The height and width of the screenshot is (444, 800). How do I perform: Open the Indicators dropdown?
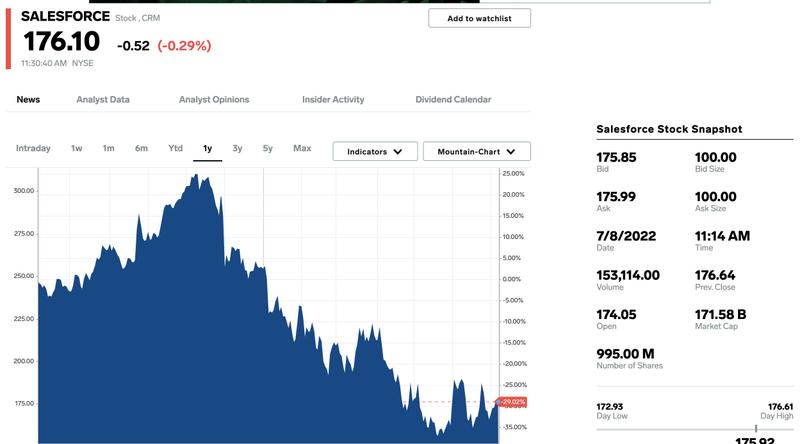click(x=375, y=152)
